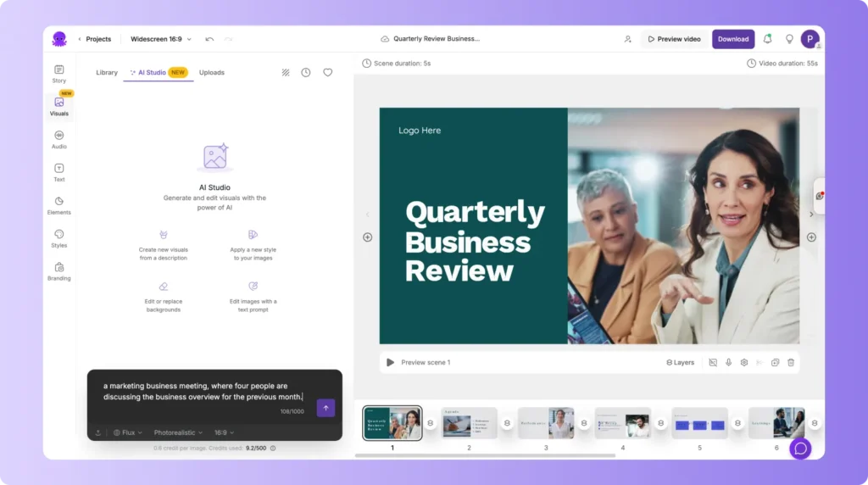Open favorites with the heart icon

coord(327,73)
